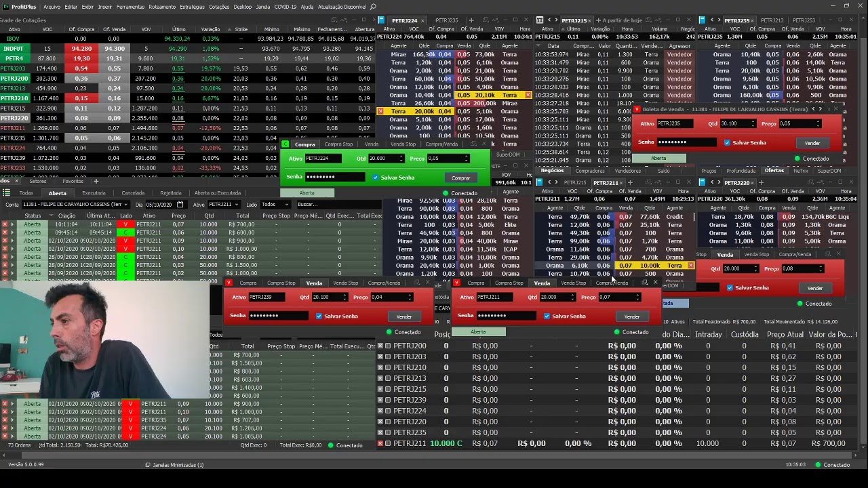This screenshot has height=488, width=868.
Task: Go to next tab arrow in PETRJ235 window
Action: [718, 20]
